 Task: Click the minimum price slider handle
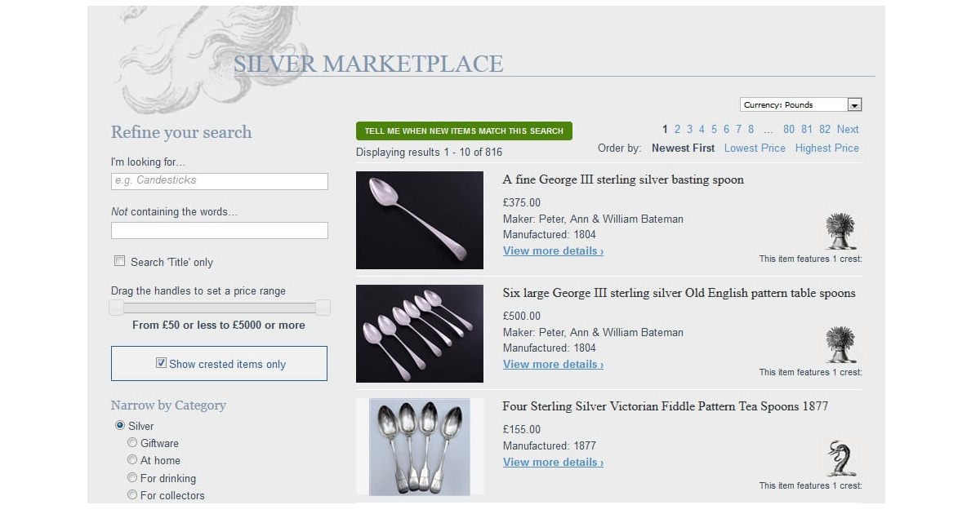pyautogui.click(x=117, y=308)
